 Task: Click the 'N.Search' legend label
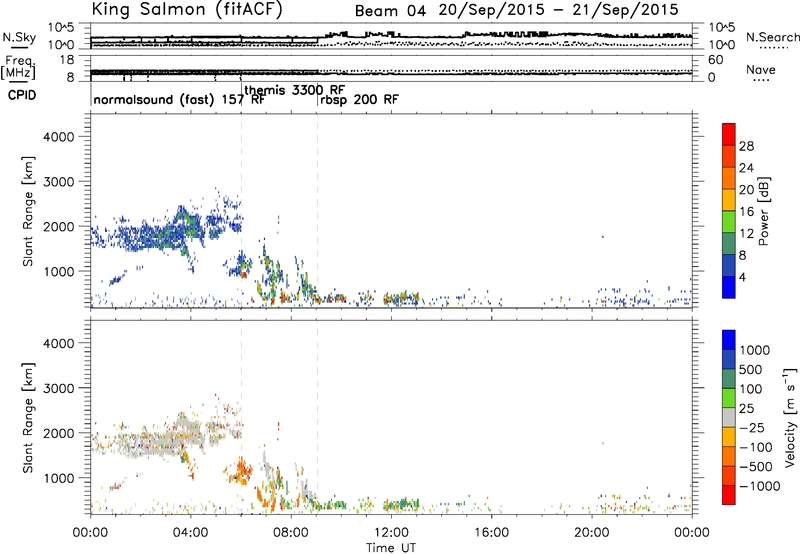pyautogui.click(x=772, y=37)
